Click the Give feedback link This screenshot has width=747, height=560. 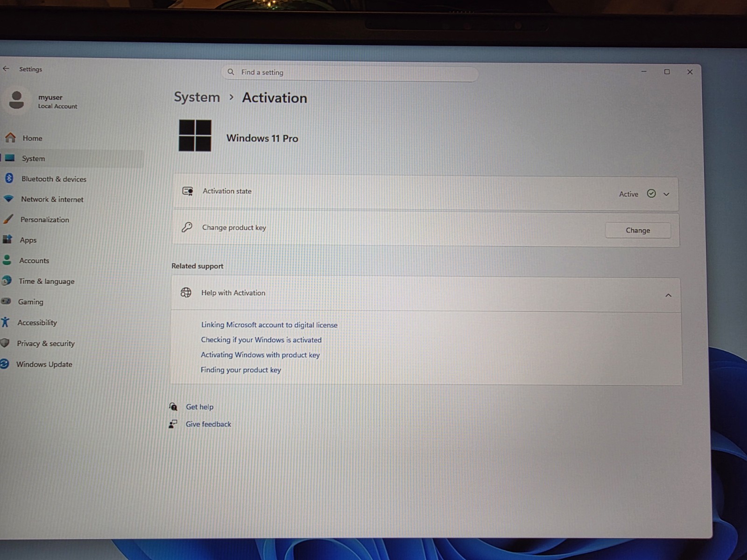pyautogui.click(x=208, y=424)
